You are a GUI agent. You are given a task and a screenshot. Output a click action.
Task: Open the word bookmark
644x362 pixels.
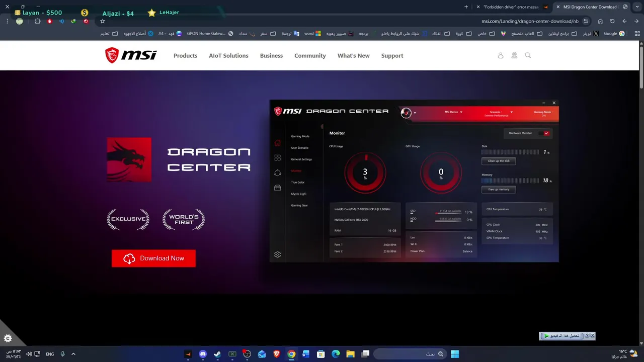pyautogui.click(x=312, y=34)
